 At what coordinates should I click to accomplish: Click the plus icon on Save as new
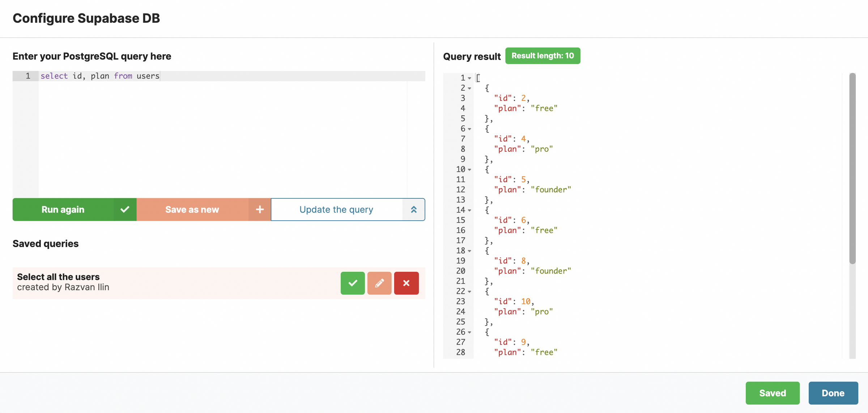(x=259, y=209)
